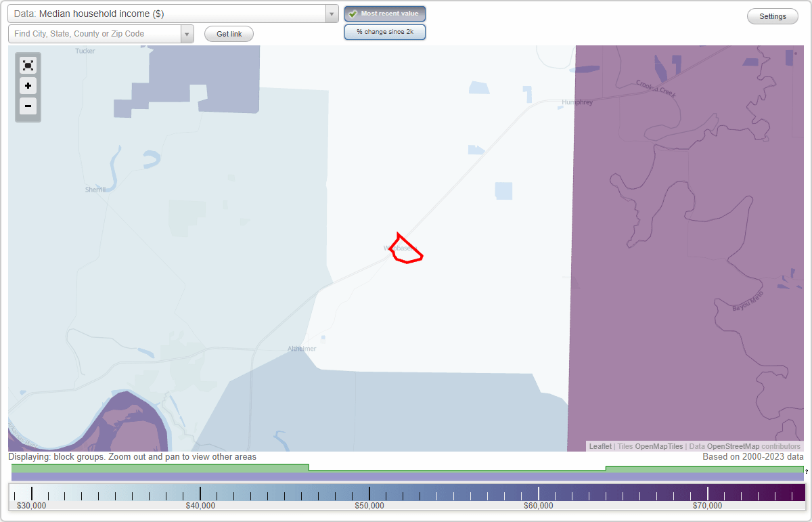The height and width of the screenshot is (522, 812).
Task: Click the checkmark on Most recent value
Action: 355,13
